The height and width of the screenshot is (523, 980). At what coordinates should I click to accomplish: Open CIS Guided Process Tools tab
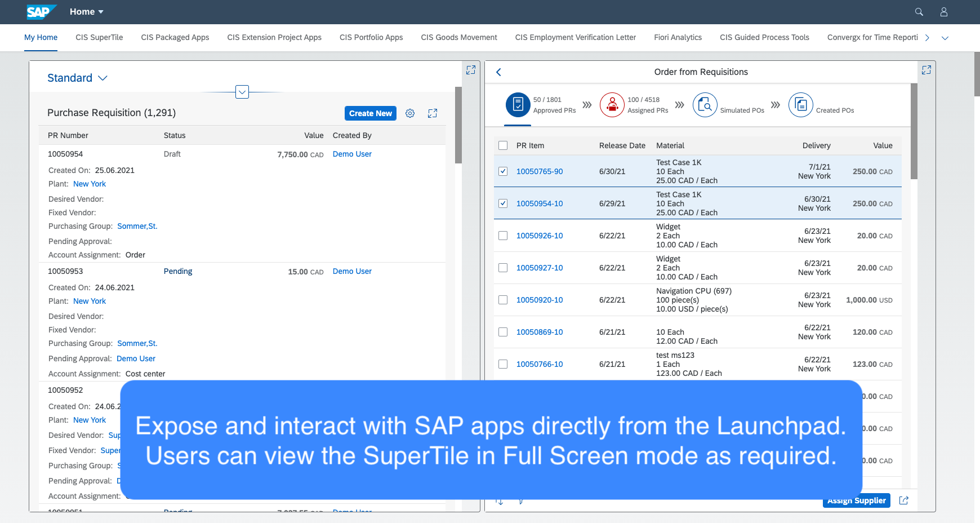tap(764, 37)
